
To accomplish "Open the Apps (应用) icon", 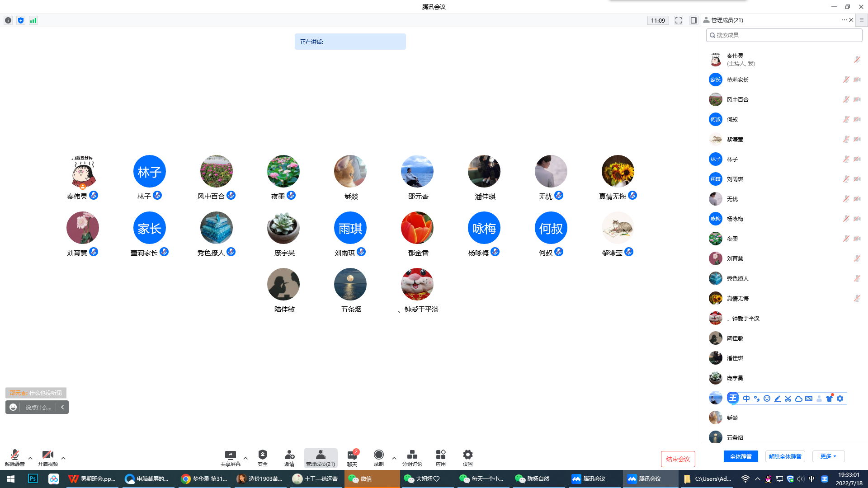I will tap(440, 457).
